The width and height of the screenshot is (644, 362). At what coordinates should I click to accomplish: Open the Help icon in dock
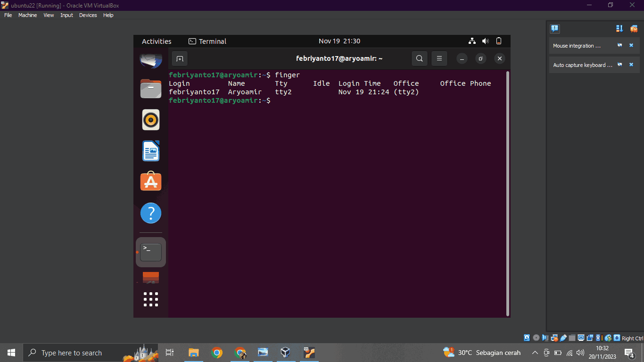pyautogui.click(x=151, y=214)
